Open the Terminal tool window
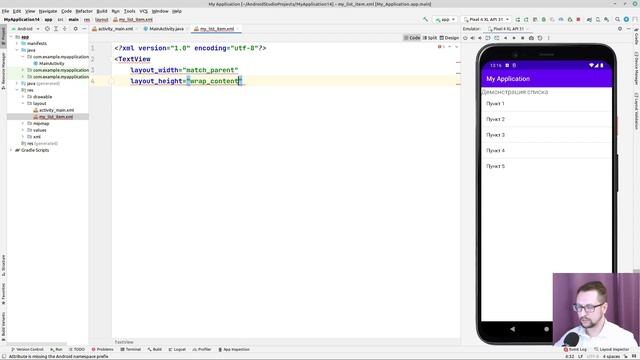The width and height of the screenshot is (640, 360). point(131,349)
